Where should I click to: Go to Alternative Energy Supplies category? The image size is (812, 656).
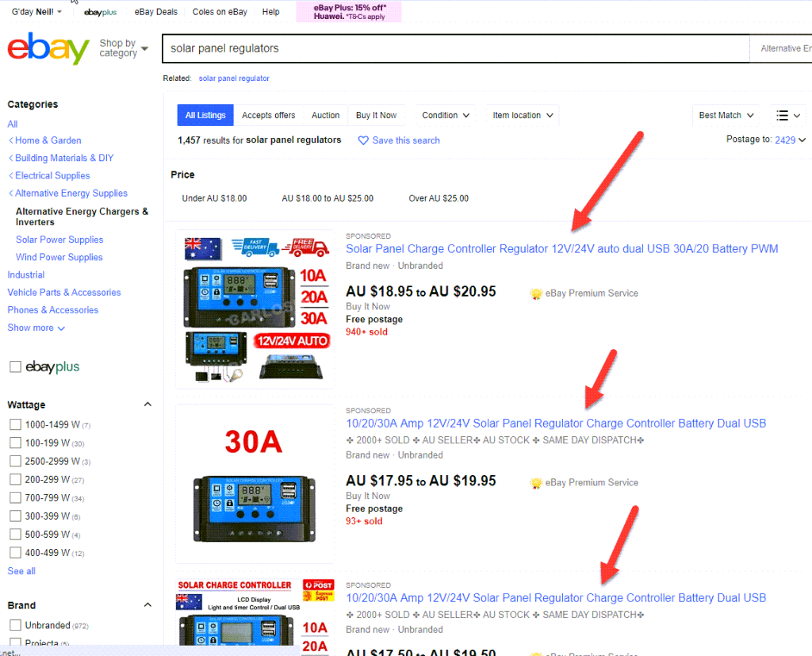[71, 194]
